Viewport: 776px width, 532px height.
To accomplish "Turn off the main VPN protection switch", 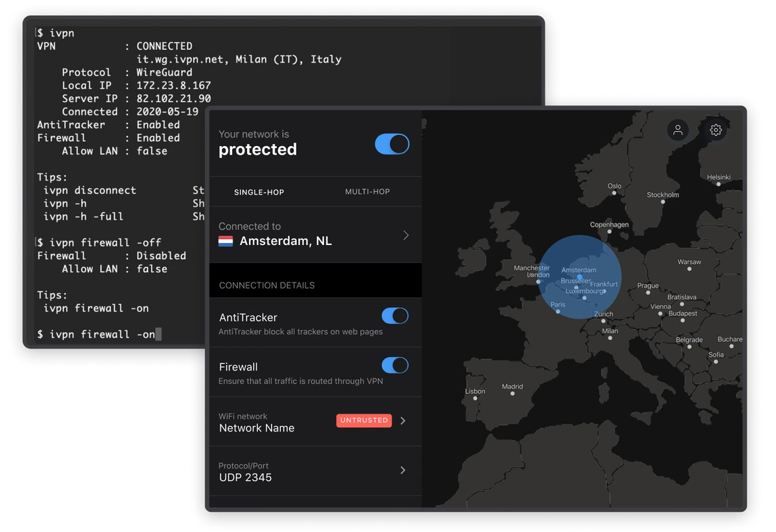I will click(x=392, y=144).
